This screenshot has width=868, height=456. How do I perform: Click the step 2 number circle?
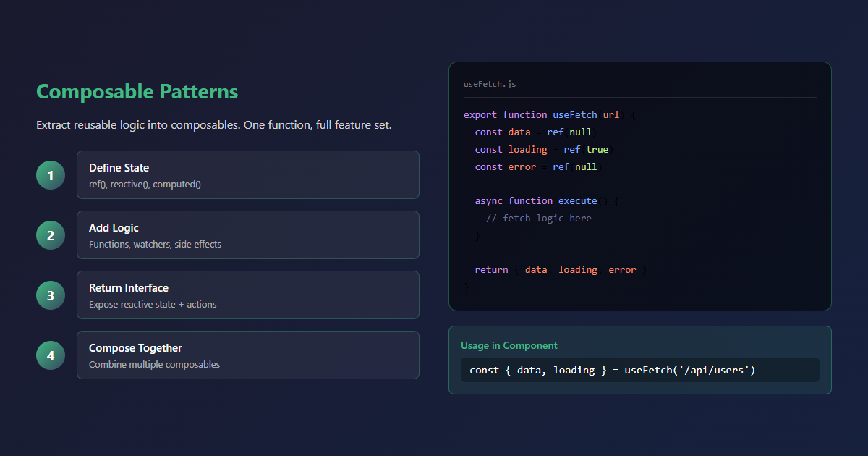[x=51, y=235]
